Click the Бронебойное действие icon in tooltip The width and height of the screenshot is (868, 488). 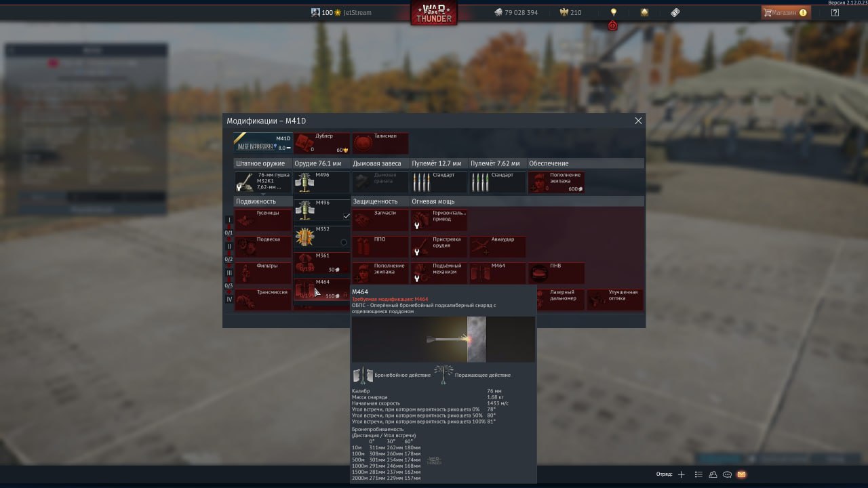point(363,375)
